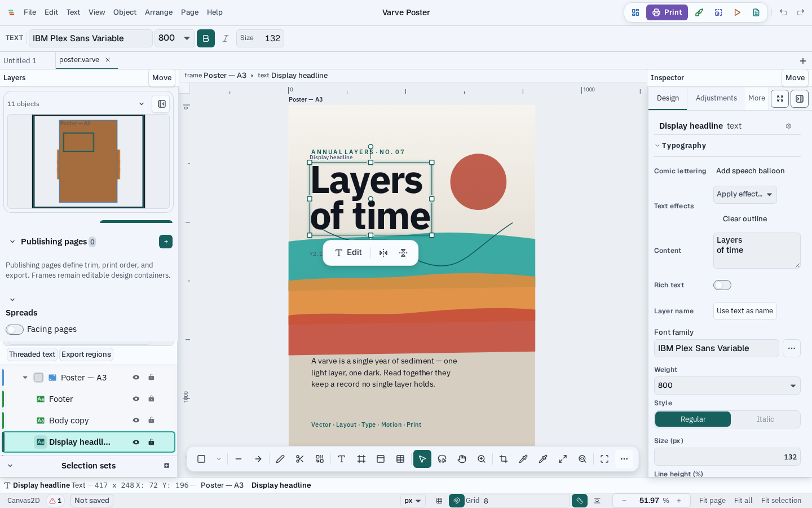Collapse the Typography section
812x508 pixels.
(657, 146)
